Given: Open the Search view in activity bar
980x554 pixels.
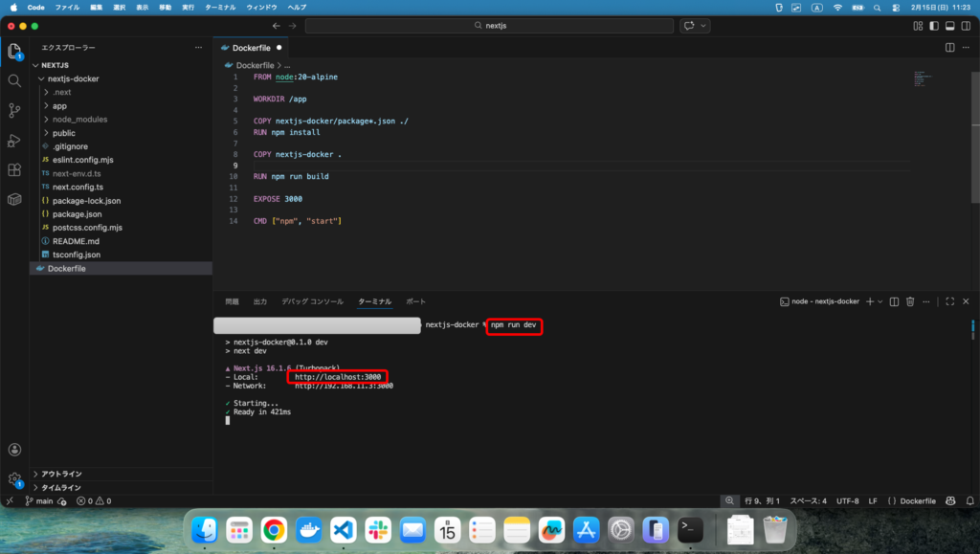Looking at the screenshot, I should tap(14, 81).
